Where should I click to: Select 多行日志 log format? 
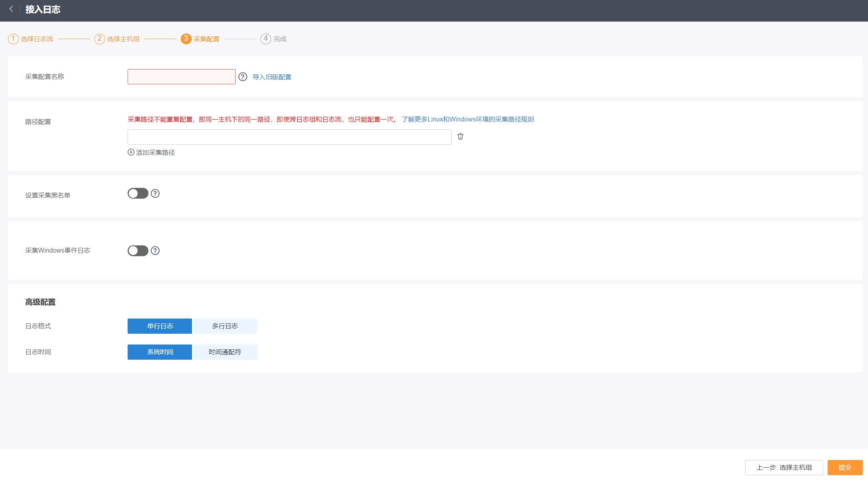coord(225,326)
